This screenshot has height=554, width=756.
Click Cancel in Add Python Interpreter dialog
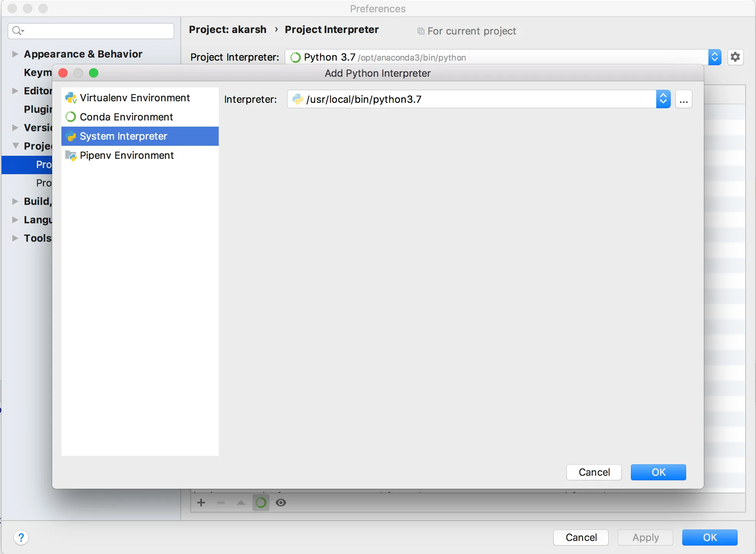[x=594, y=472]
